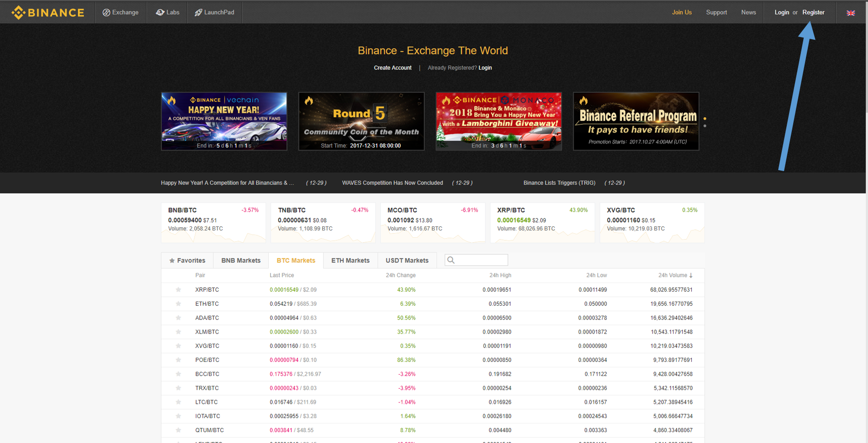Open the MCO/BTC ticker card
The image size is (868, 443).
click(x=433, y=223)
